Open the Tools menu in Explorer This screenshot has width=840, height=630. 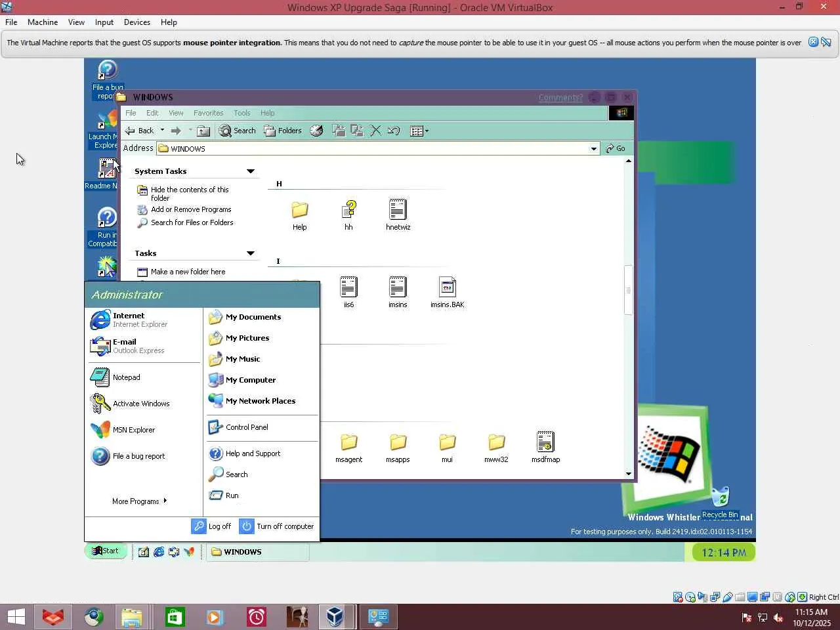(x=242, y=113)
